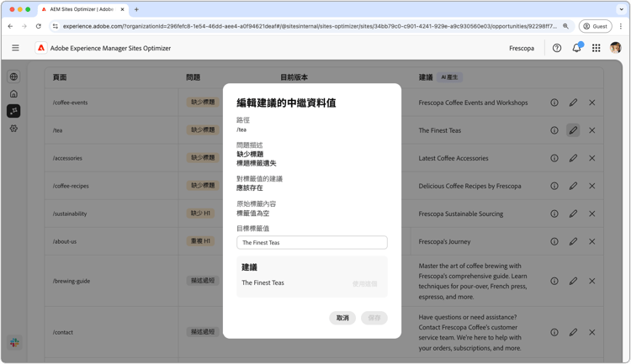631x364 pixels.
Task: Dismiss the /tea suggestion
Action: (592, 130)
